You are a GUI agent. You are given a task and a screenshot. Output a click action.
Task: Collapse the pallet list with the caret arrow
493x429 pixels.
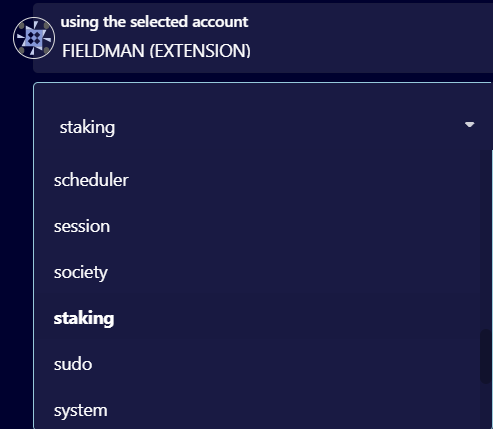(x=469, y=125)
